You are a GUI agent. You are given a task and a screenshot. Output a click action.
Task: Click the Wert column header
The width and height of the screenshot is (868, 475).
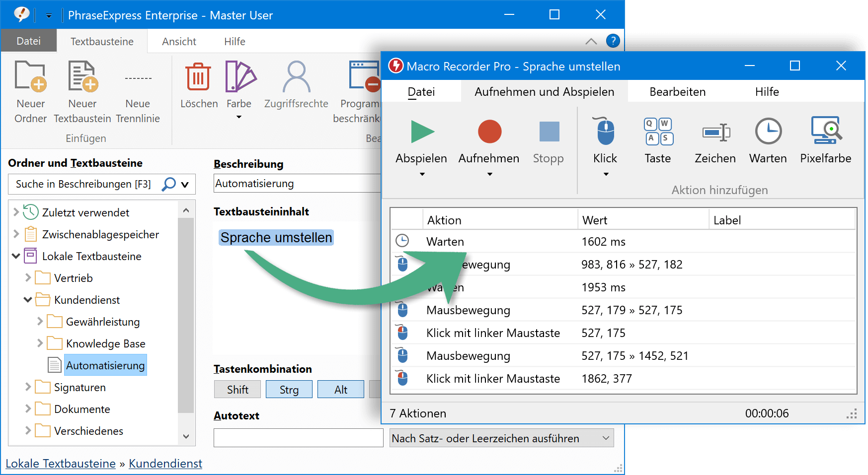[643, 220]
